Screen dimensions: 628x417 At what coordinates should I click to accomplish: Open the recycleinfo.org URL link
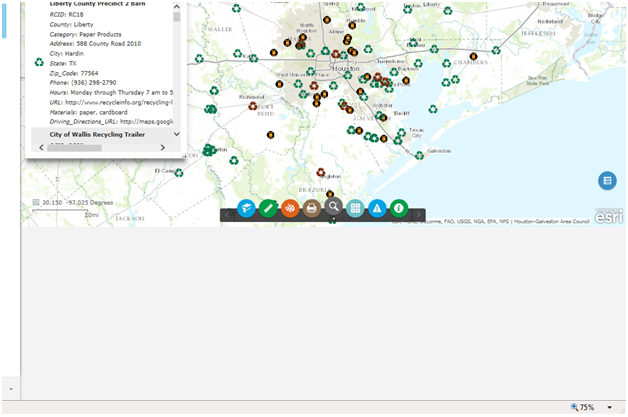tap(119, 102)
